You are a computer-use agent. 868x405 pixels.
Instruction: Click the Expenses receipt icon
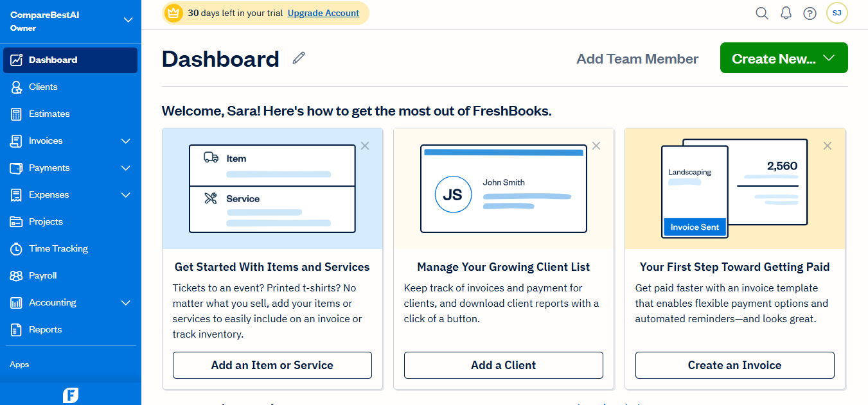coord(17,195)
